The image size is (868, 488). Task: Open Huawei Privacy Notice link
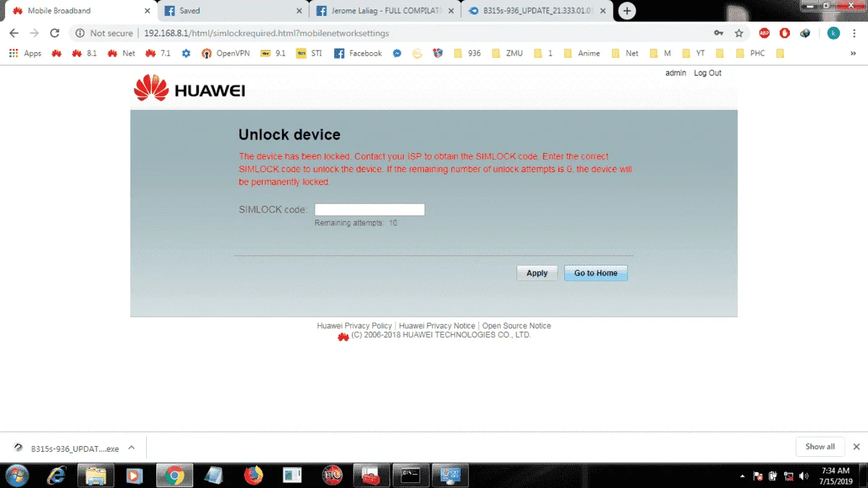click(437, 326)
